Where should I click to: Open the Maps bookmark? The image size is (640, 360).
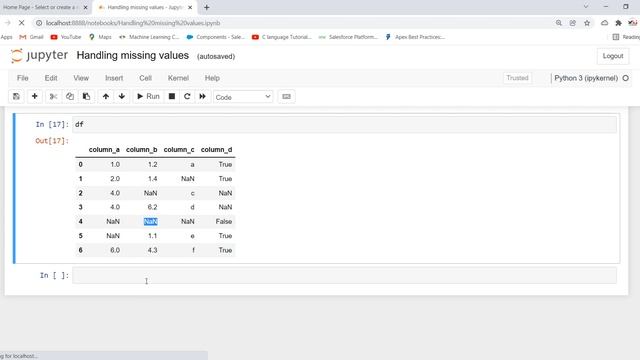[100, 37]
